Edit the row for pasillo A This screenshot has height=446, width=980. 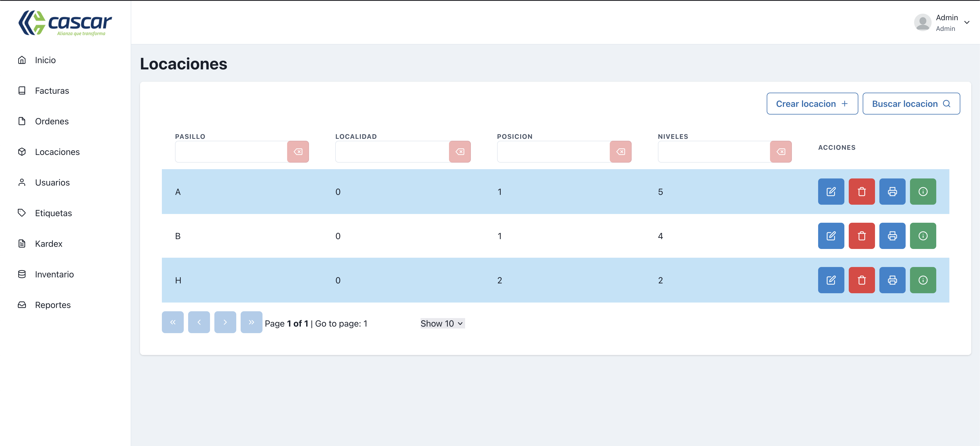pyautogui.click(x=831, y=192)
